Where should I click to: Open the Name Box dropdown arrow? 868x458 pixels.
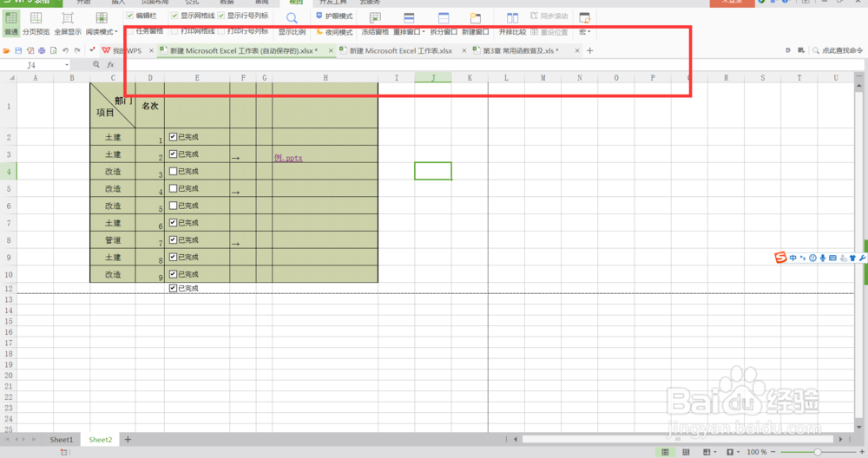(67, 65)
